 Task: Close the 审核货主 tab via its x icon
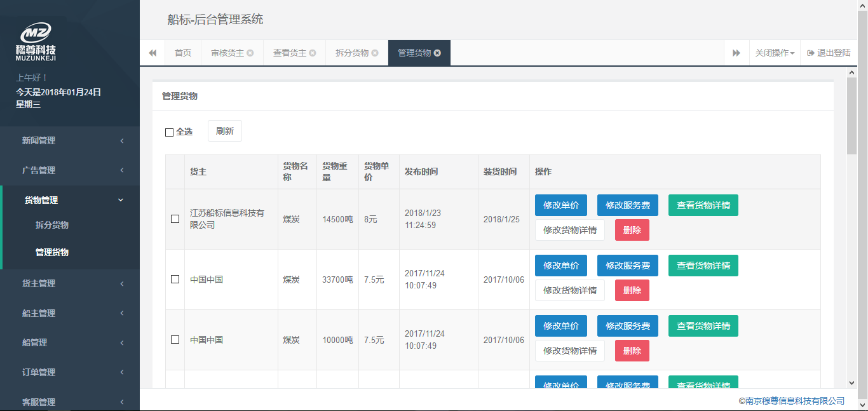click(250, 53)
